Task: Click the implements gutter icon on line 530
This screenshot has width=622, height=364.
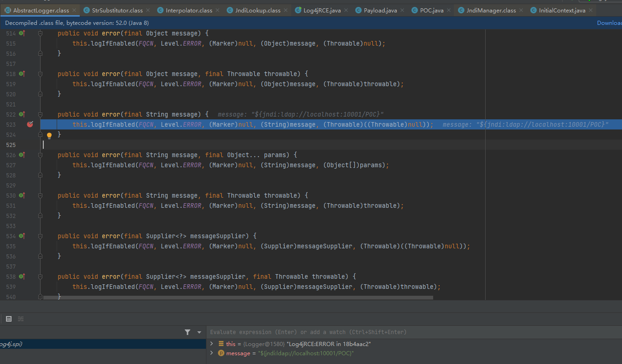Action: click(22, 195)
